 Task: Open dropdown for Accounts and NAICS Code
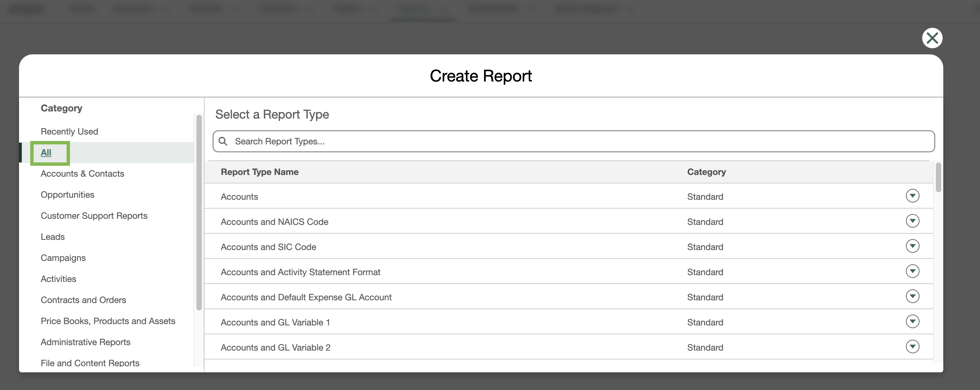912,221
